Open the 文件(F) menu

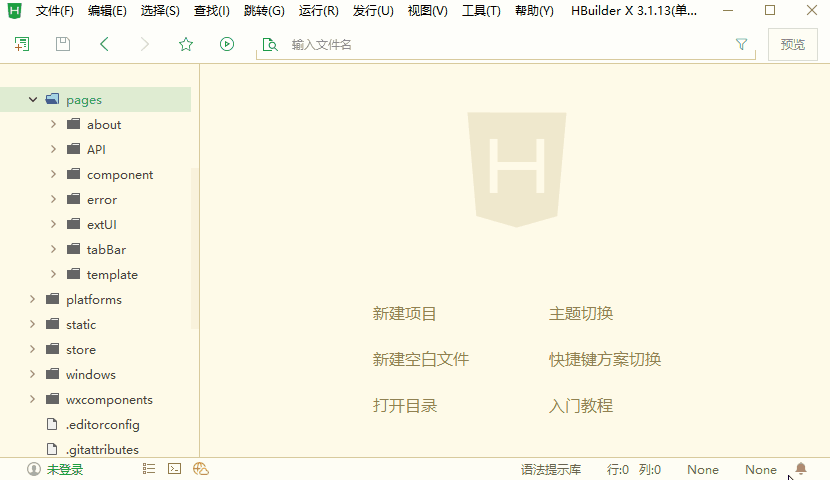(x=55, y=11)
